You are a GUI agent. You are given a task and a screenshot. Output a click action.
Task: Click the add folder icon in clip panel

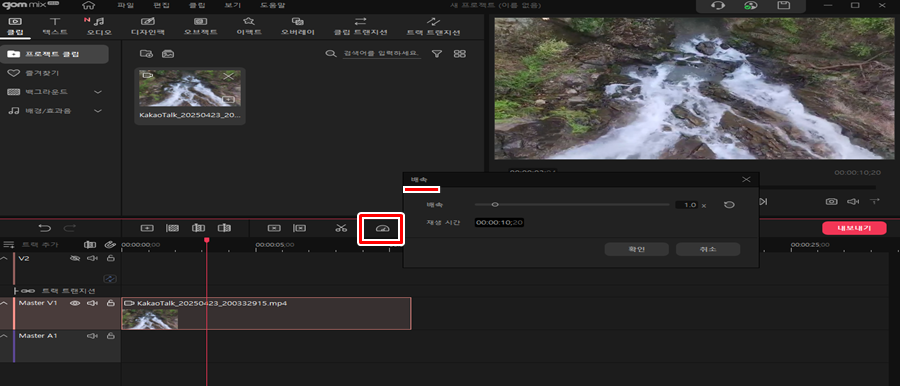click(146, 53)
